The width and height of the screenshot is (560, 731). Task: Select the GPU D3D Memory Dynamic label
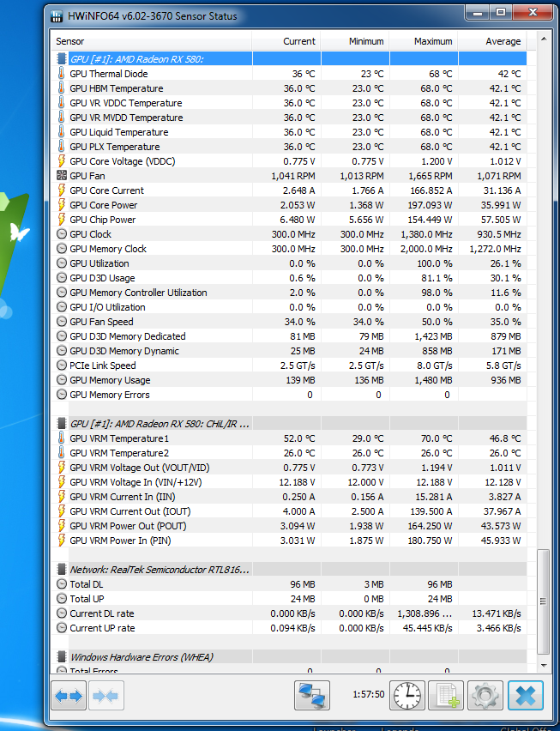click(124, 351)
